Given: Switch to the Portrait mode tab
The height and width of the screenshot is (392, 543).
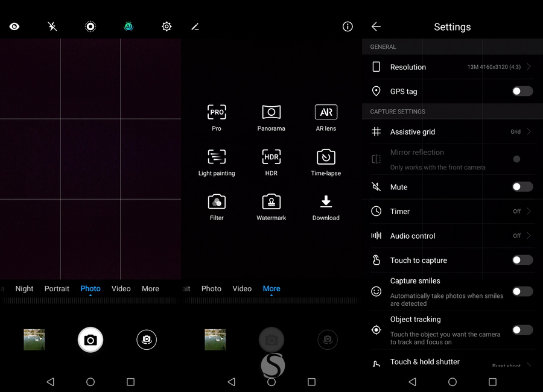Looking at the screenshot, I should coord(57,289).
